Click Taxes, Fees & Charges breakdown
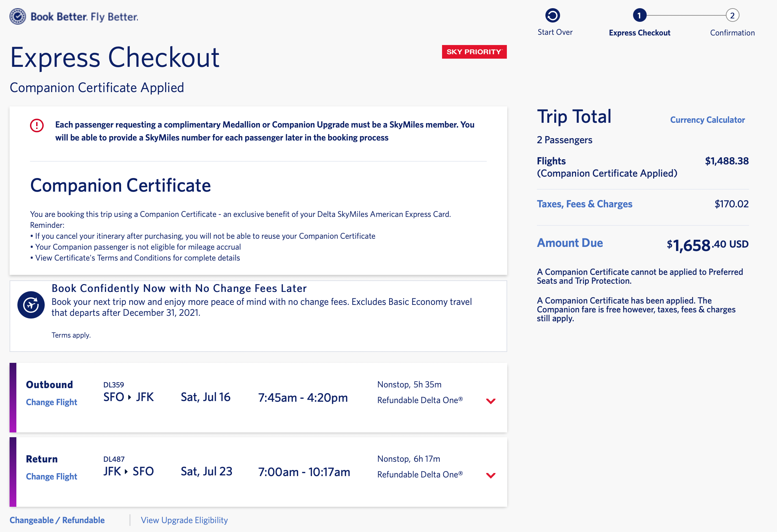This screenshot has height=532, width=777. (584, 204)
